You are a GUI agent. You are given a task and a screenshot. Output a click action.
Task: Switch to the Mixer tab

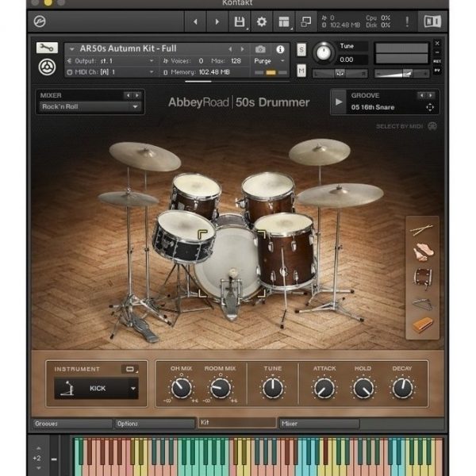point(320,424)
